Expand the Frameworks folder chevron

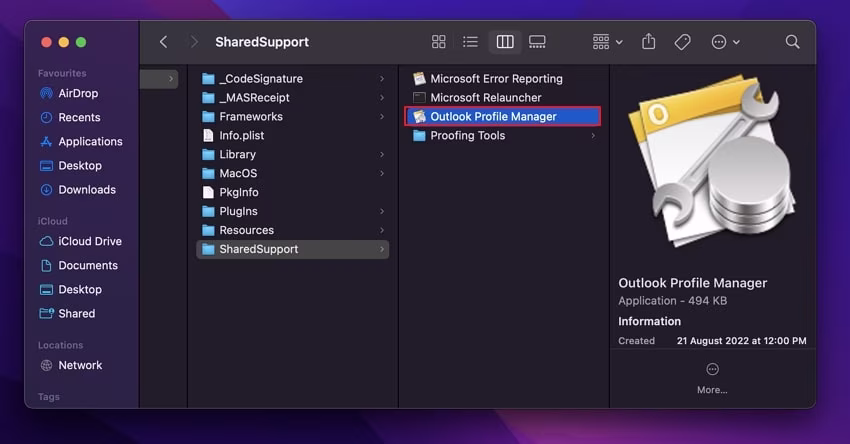pos(382,117)
